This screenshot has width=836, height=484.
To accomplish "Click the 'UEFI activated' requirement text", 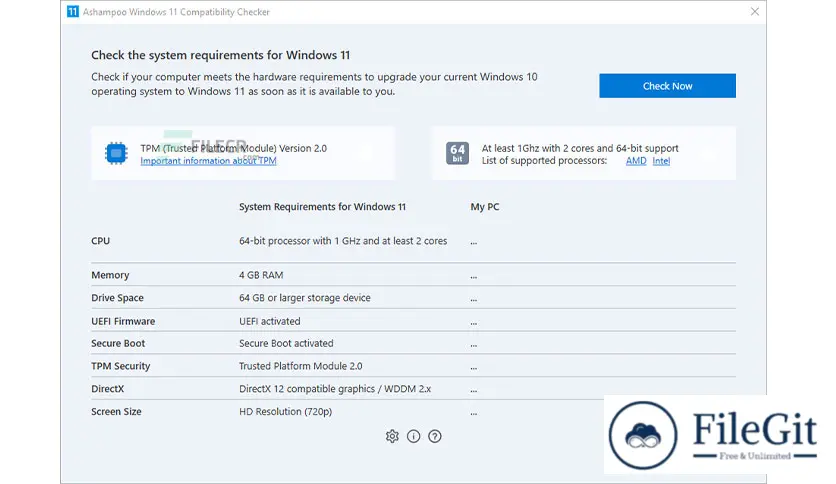I will tap(269, 321).
